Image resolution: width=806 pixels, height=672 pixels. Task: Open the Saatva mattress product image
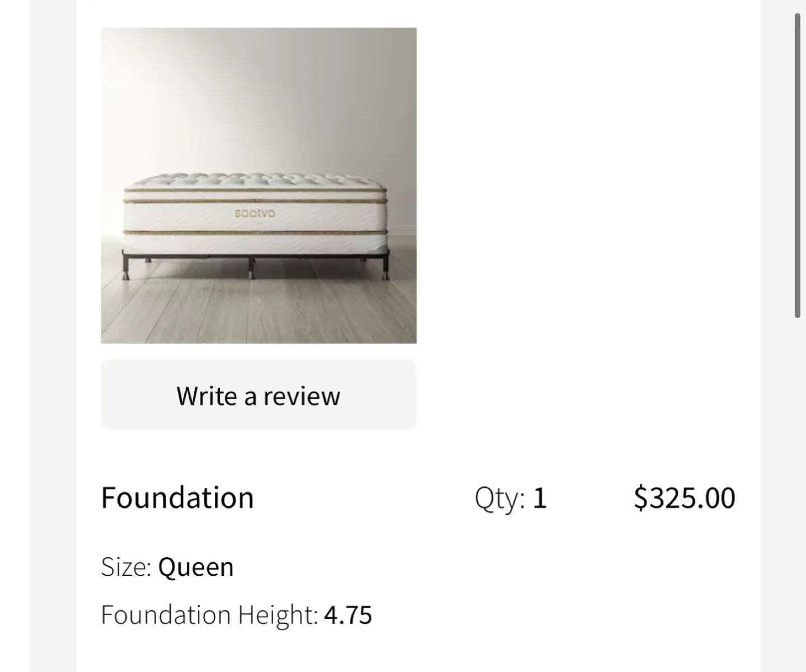259,185
